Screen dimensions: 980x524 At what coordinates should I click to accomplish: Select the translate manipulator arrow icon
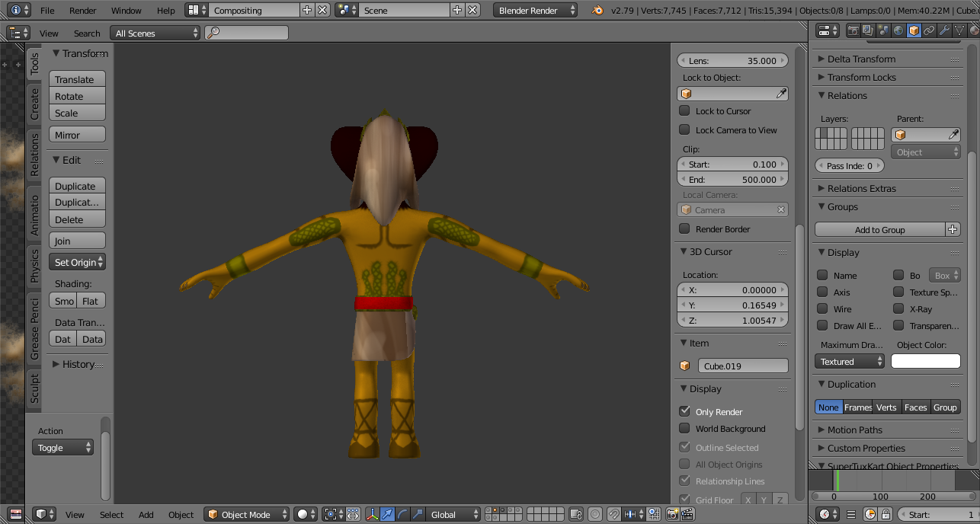click(388, 515)
